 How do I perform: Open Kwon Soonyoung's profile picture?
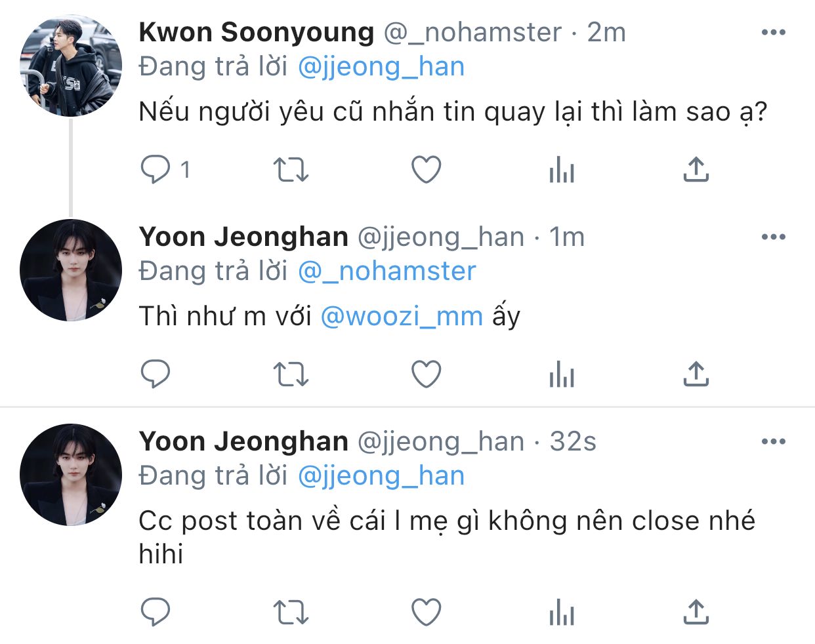(x=71, y=66)
